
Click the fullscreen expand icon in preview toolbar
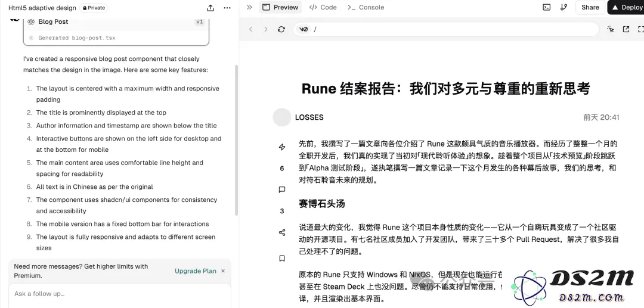640,29
